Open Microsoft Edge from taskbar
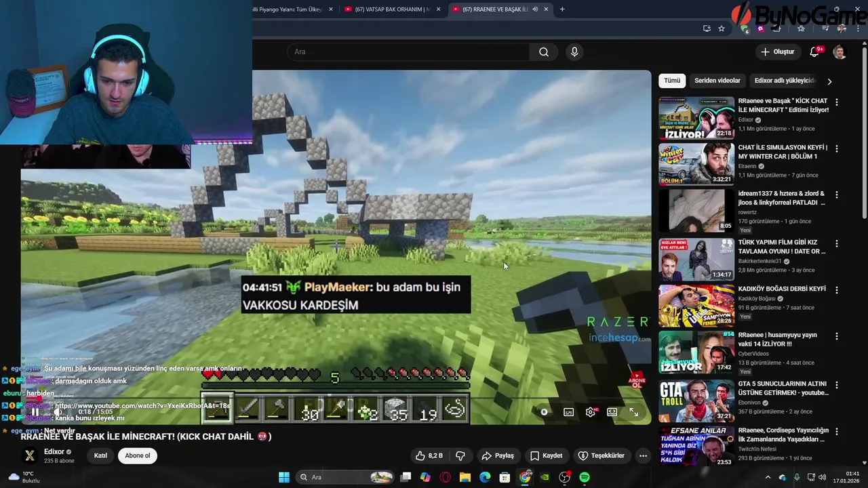Screen dimensions: 868x488 click(485, 477)
